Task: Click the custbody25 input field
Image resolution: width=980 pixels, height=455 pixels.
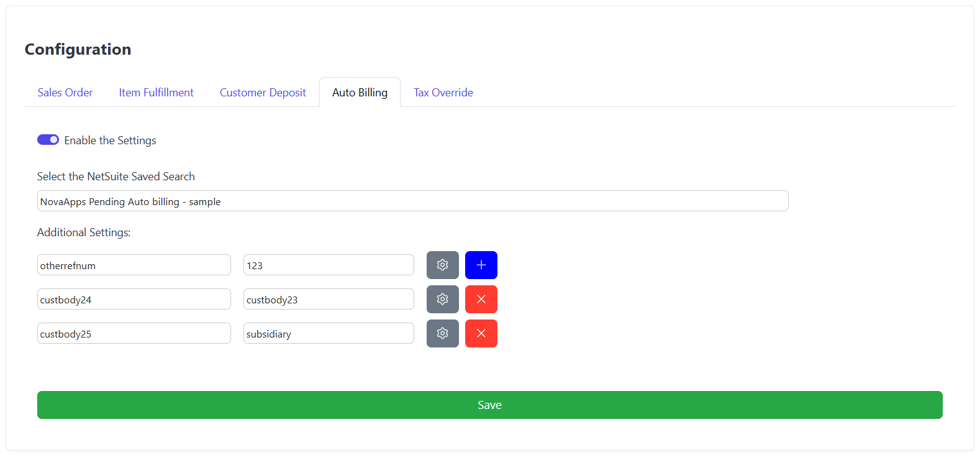Action: [134, 334]
